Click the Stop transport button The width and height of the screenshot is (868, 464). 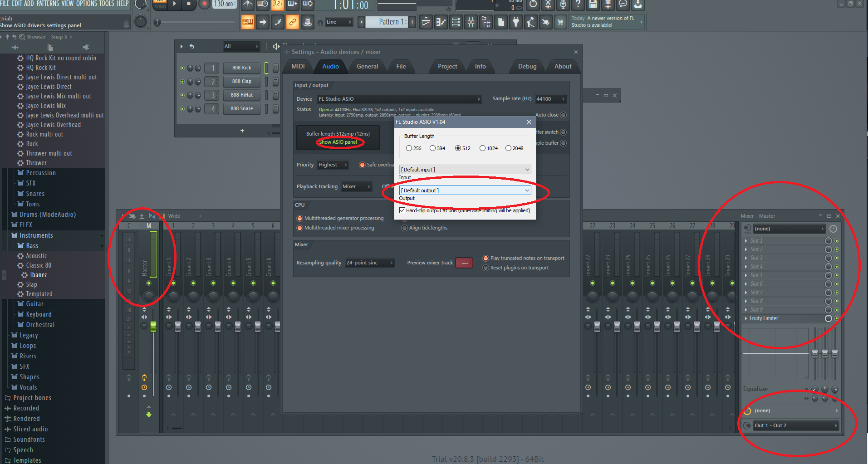click(x=189, y=4)
